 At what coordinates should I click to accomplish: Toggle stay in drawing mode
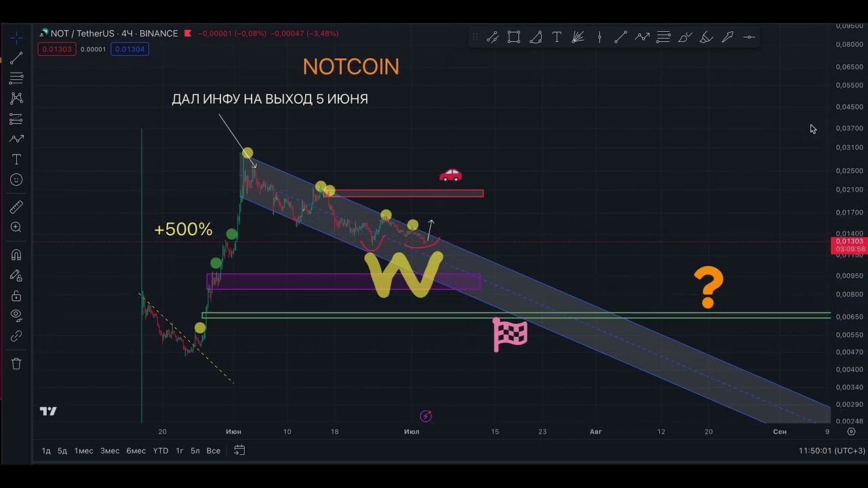click(x=16, y=275)
